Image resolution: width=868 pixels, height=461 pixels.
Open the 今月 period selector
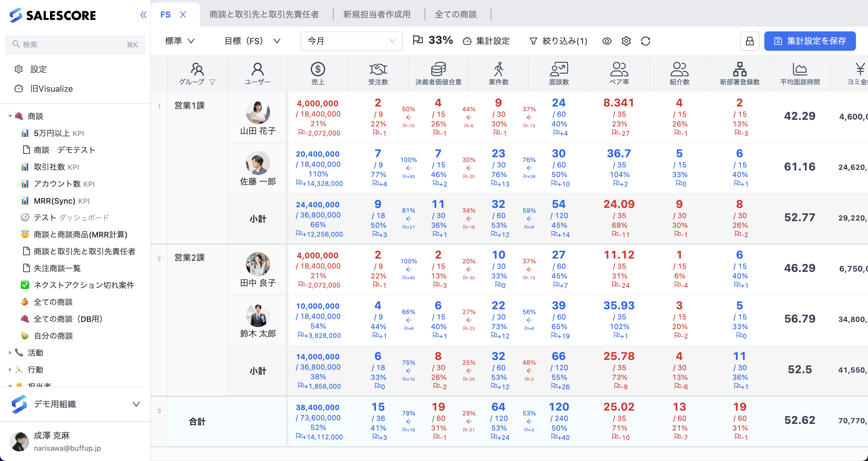(351, 41)
